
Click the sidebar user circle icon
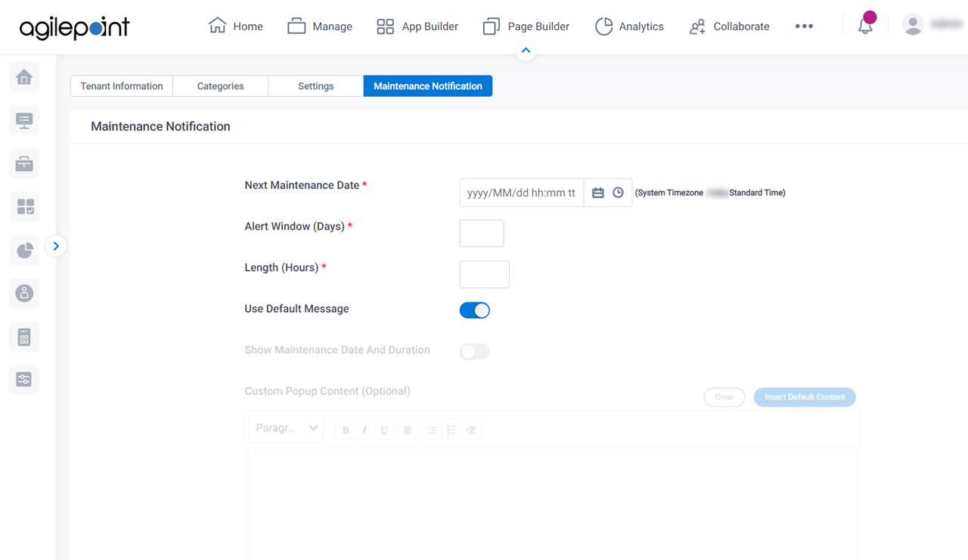pyautogui.click(x=24, y=293)
